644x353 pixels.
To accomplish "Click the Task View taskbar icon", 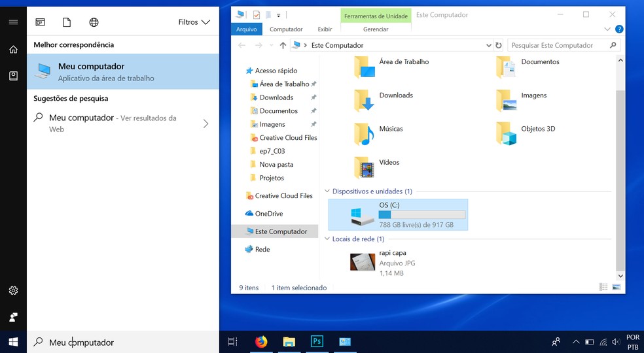I will tap(232, 341).
